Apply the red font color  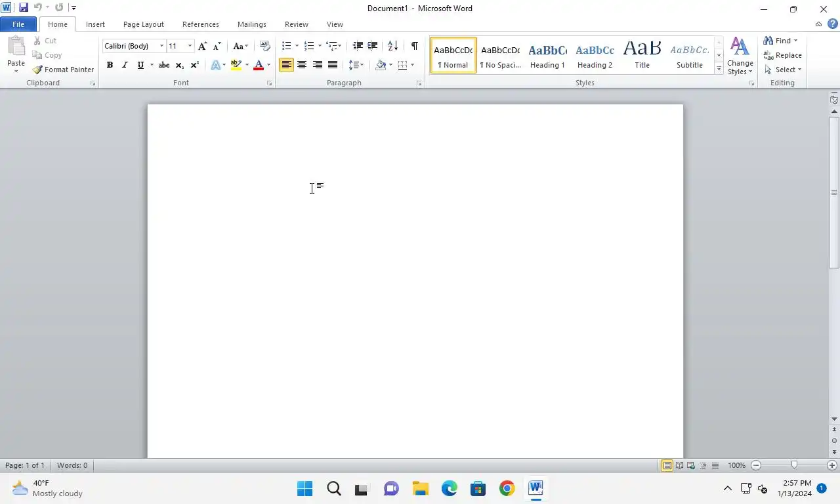259,65
